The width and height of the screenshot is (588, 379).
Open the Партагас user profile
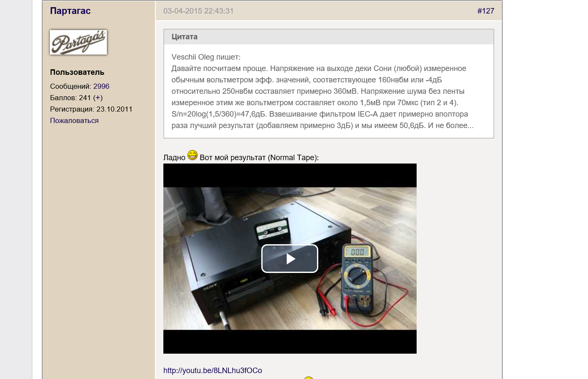click(x=70, y=11)
